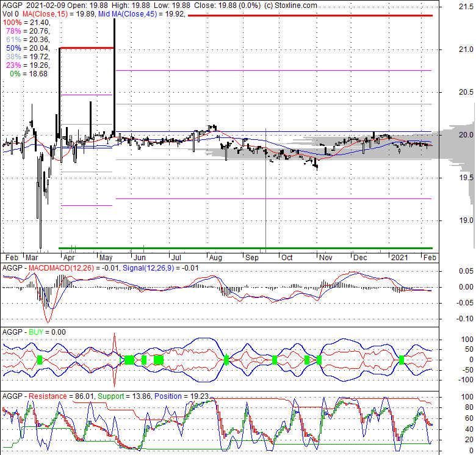476x455 pixels.
Task: Click the '(c) Stoxline.com' credit text
Action: pos(290,5)
